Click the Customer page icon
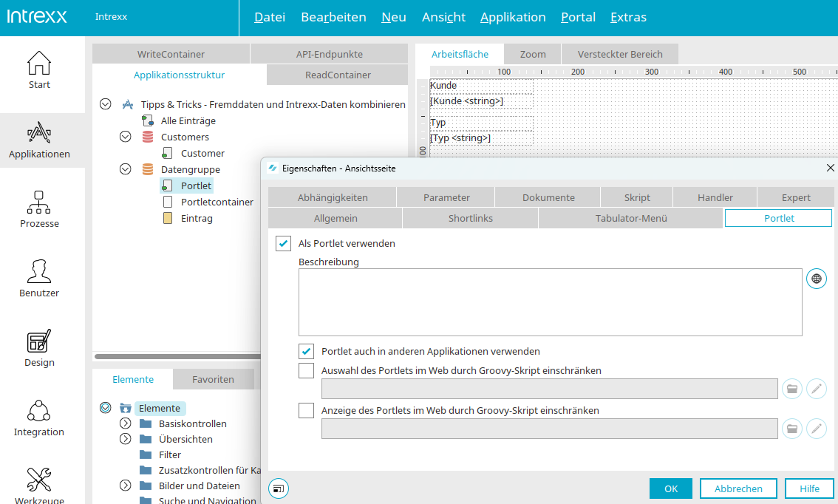838x504 pixels. [x=167, y=154]
